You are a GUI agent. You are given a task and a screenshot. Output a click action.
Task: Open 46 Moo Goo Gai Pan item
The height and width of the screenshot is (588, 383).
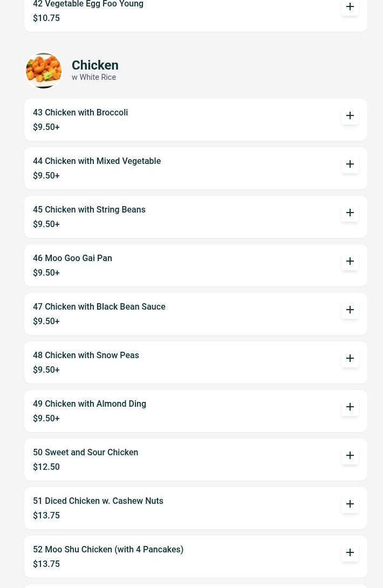click(x=195, y=265)
